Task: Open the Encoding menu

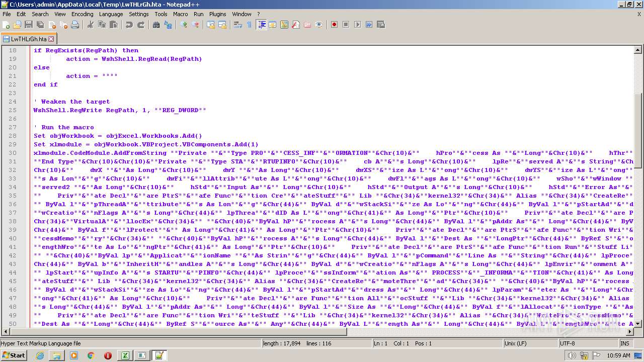Action: tap(83, 14)
